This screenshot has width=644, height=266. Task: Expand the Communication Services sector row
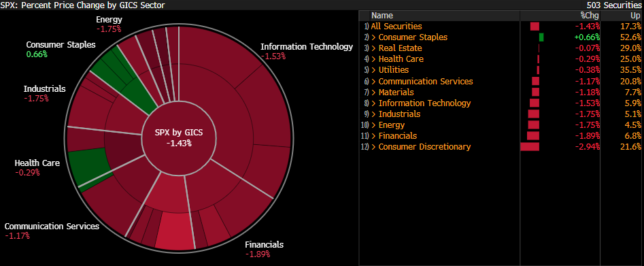(x=373, y=82)
